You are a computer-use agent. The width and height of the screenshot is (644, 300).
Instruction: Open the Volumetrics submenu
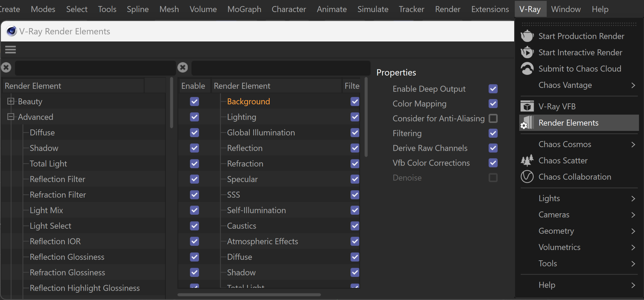(x=579, y=247)
